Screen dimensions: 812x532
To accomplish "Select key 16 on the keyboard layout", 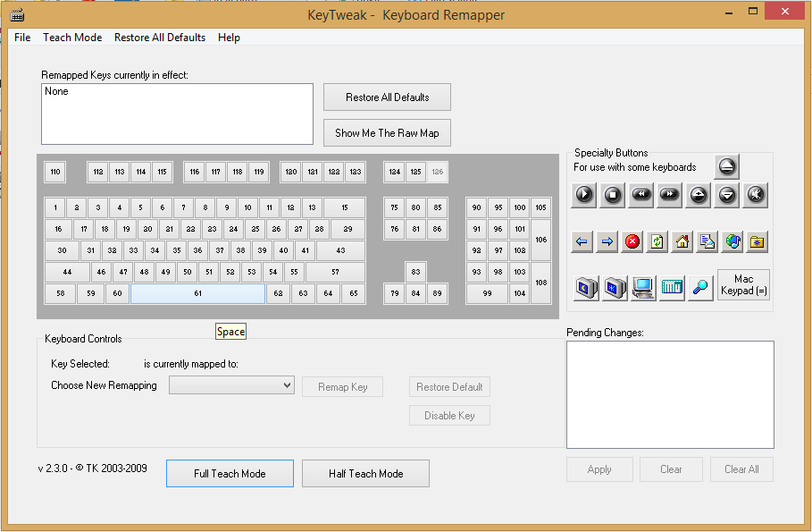I will click(59, 229).
